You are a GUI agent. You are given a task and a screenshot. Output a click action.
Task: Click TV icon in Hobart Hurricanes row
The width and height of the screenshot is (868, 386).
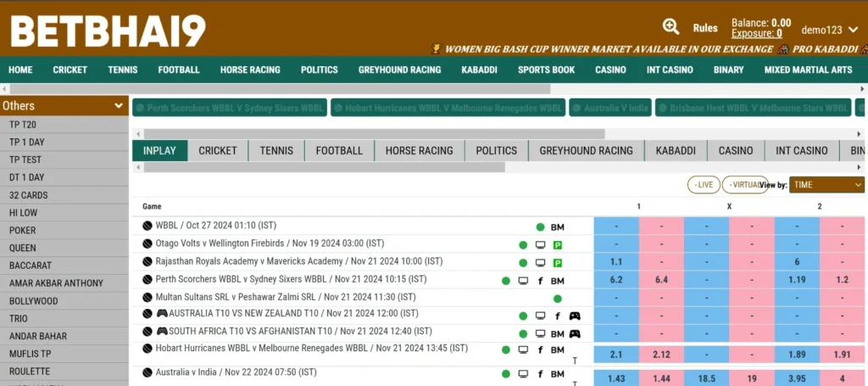coord(523,350)
